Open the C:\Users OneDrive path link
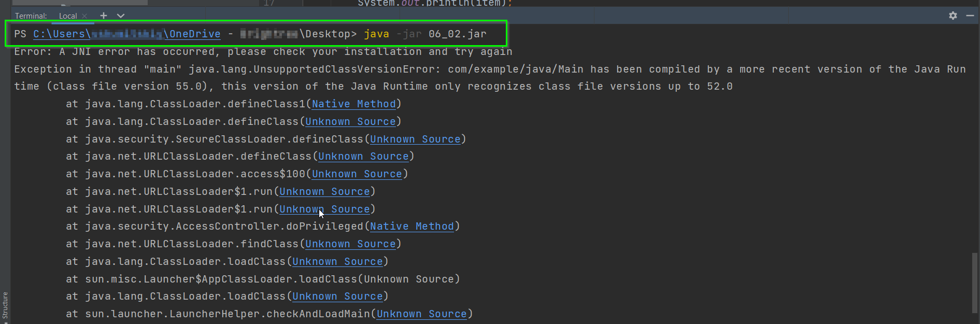 pyautogui.click(x=127, y=34)
